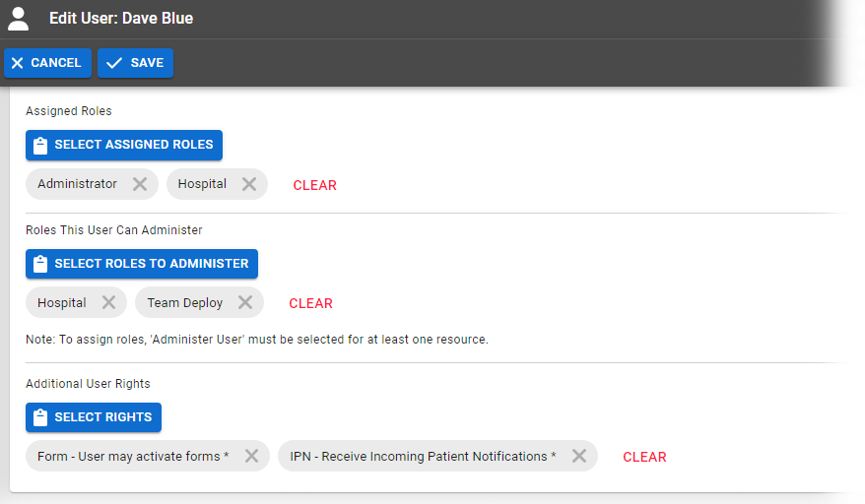Screen dimensions: 865x504
Task: Clear all assigned roles
Action: tap(314, 185)
